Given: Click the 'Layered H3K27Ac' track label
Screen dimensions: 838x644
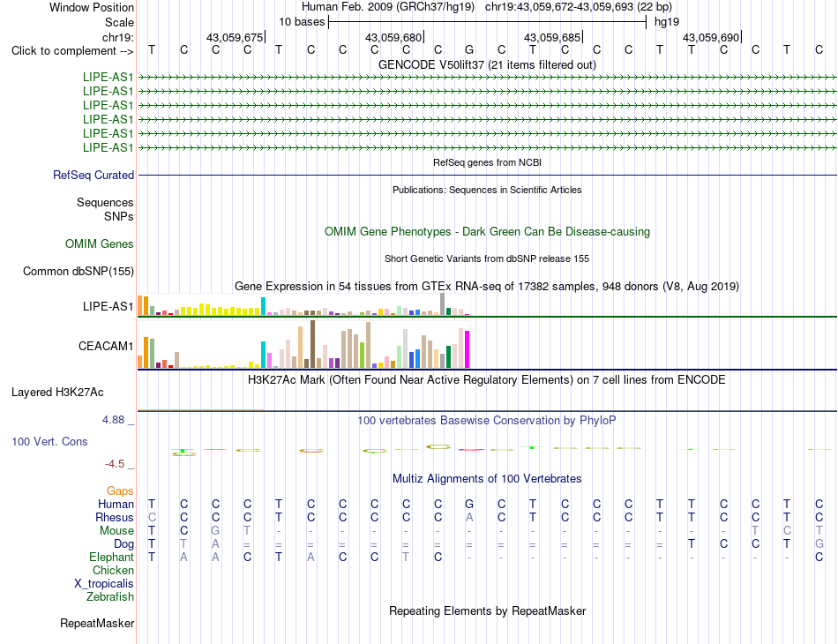Looking at the screenshot, I should 57,393.
